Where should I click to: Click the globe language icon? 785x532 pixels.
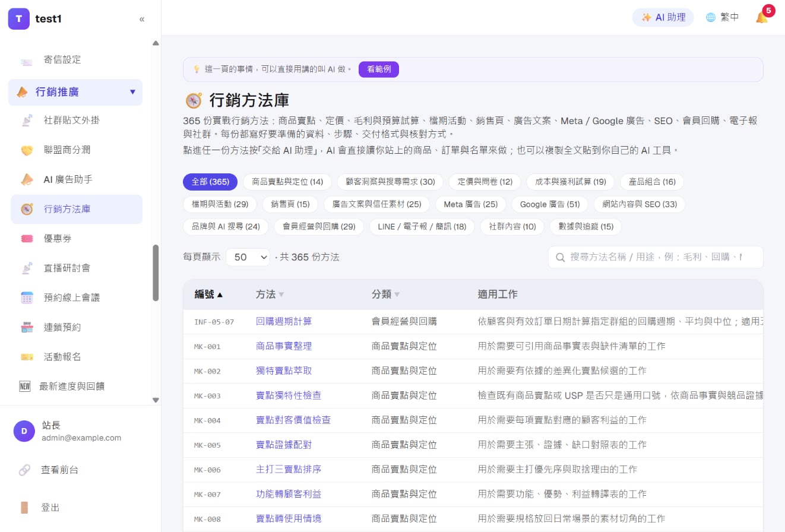[x=711, y=17]
